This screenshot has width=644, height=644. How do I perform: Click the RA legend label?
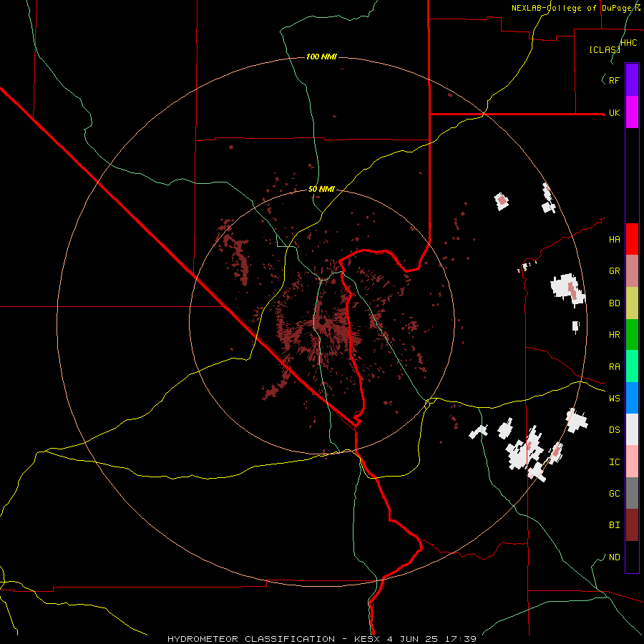tap(614, 367)
